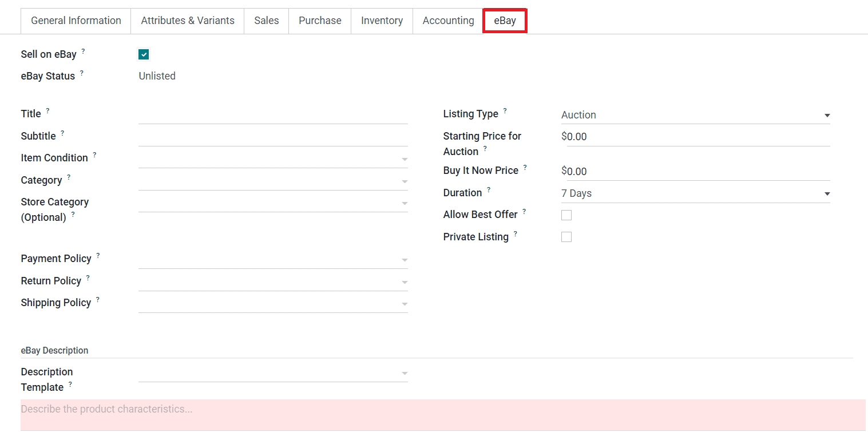Click the help icon beside Buy It Now Price
This screenshot has height=432, width=868.
pos(525,168)
